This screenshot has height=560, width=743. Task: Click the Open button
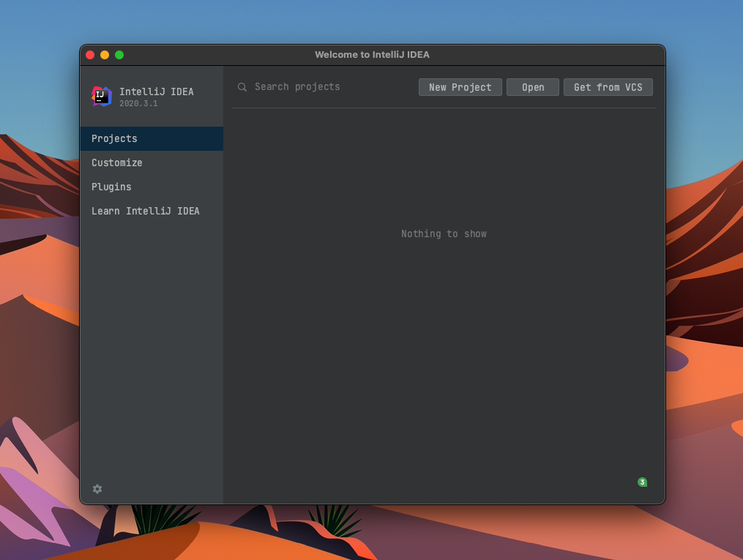point(533,87)
